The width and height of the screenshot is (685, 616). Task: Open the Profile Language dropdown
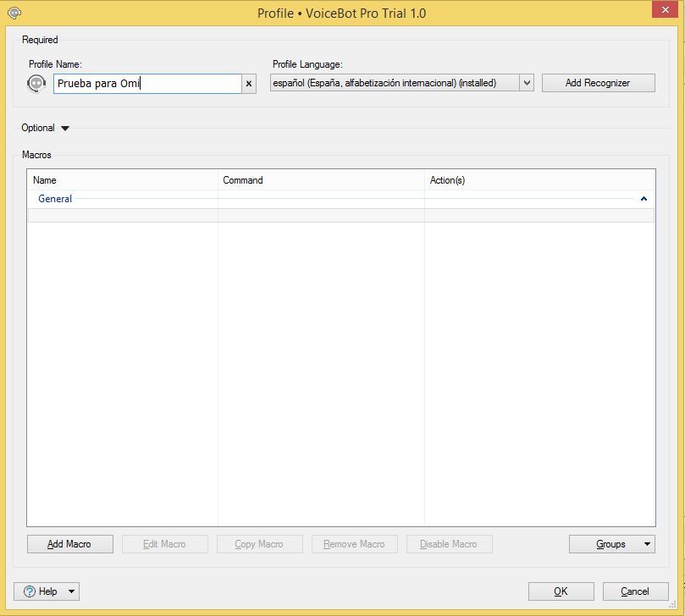(527, 83)
